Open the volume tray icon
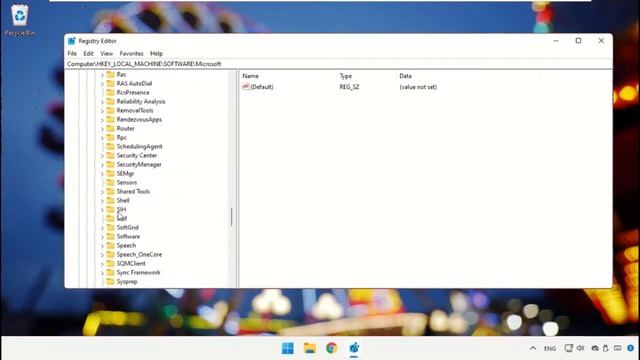 (x=580, y=348)
